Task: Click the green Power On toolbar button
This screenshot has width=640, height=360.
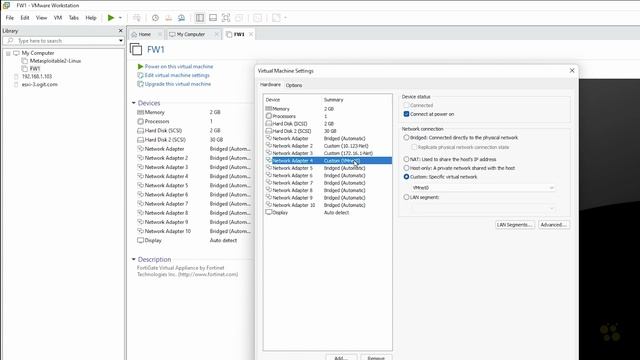Action: (x=111, y=18)
